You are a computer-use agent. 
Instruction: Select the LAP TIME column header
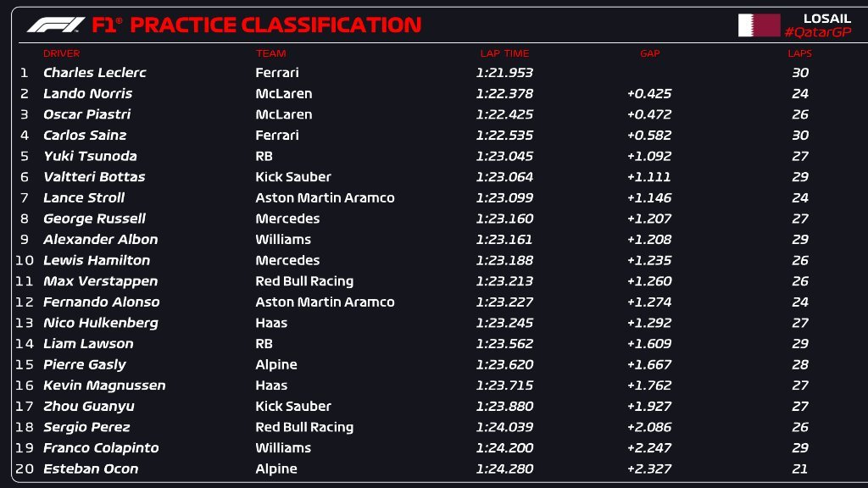pos(504,53)
